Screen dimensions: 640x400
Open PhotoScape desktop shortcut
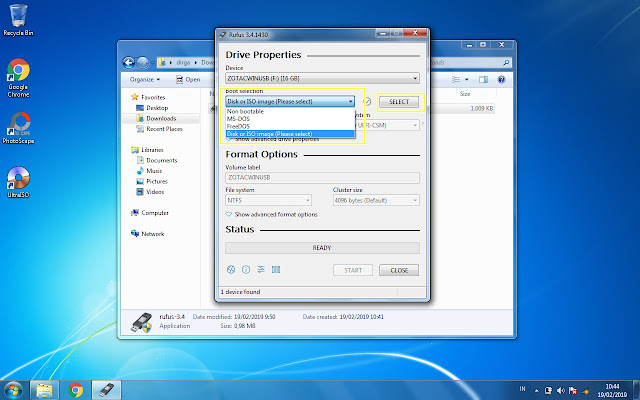coord(18,128)
